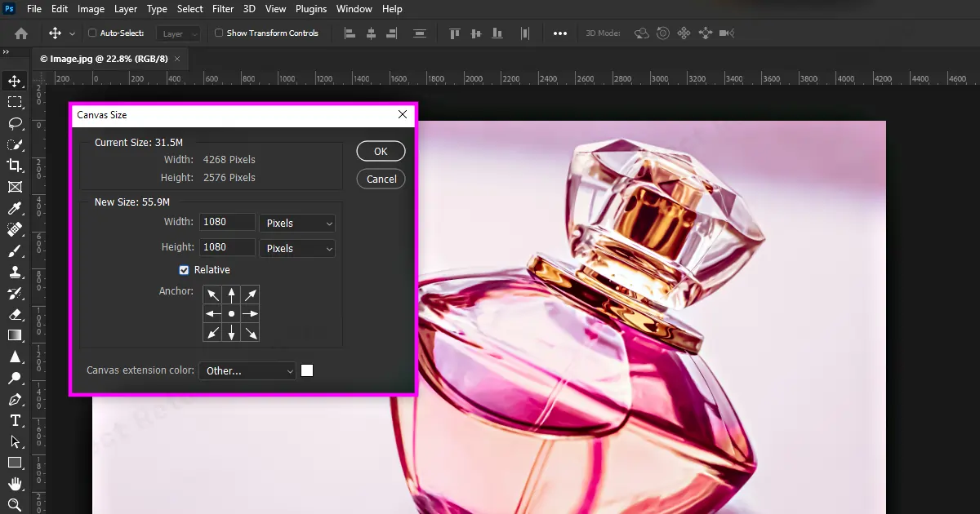Select the Clone Stamp tool
This screenshot has height=514, width=980.
16,272
